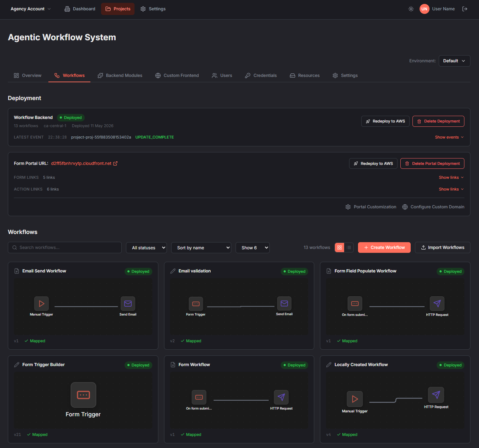The height and width of the screenshot is (448, 479).
Task: Switch to the Overview tab
Action: [27, 75]
